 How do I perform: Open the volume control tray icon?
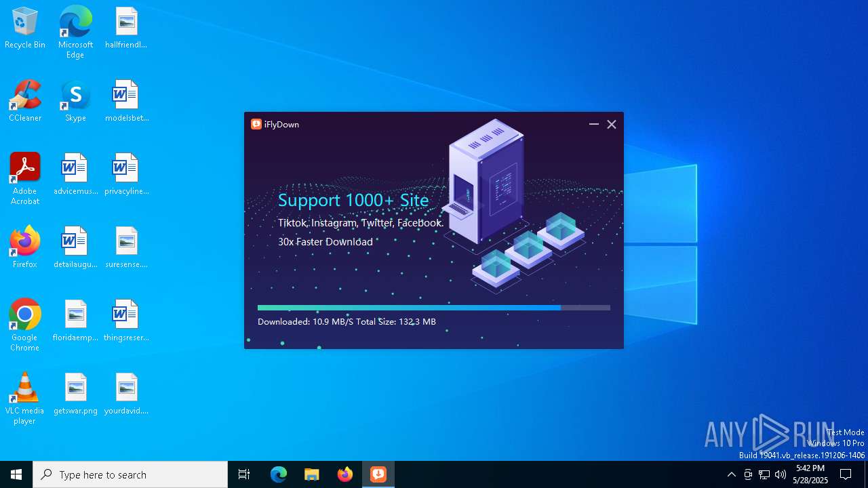(x=781, y=474)
